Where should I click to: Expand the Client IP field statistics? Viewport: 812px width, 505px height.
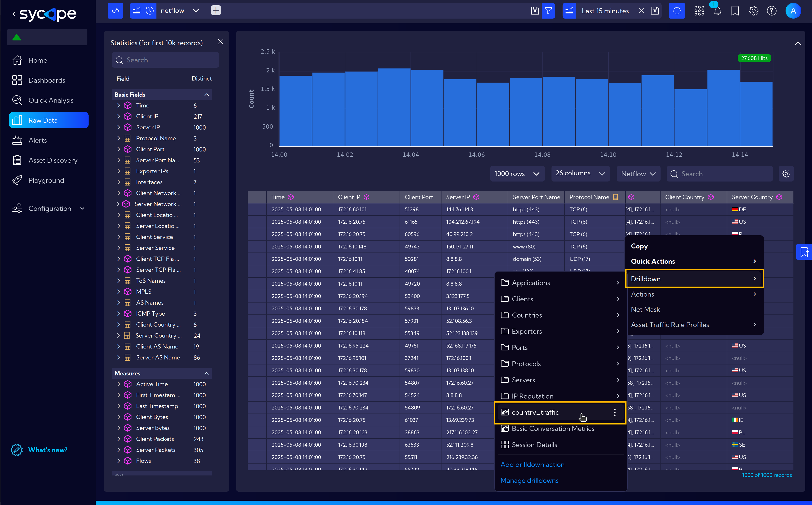[119, 116]
